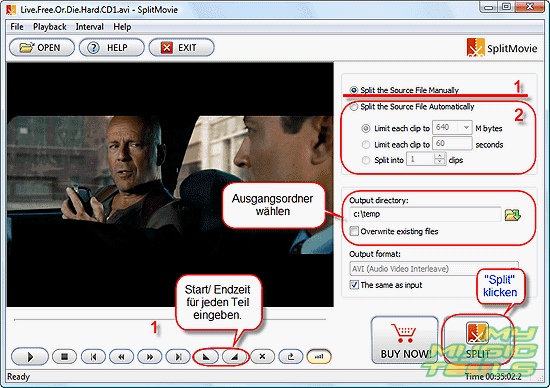The height and width of the screenshot is (388, 550).
Task: Jump to the previous interval marker
Action: point(93,357)
